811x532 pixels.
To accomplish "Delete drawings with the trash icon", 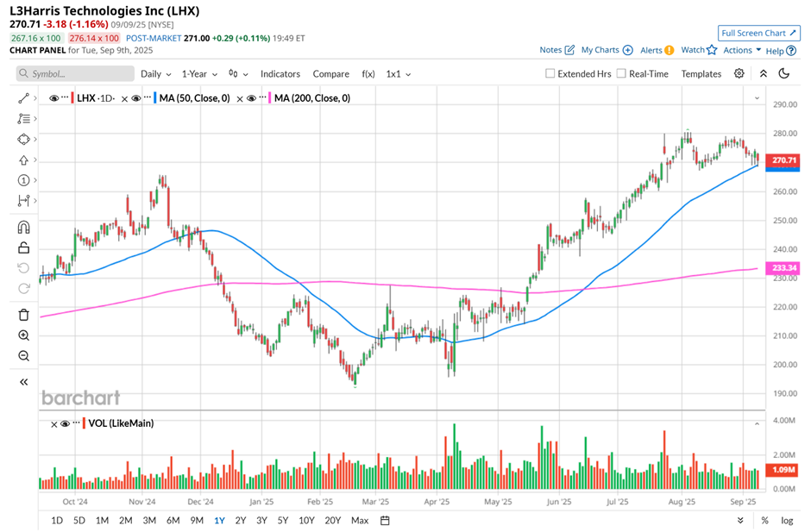I will pos(24,315).
